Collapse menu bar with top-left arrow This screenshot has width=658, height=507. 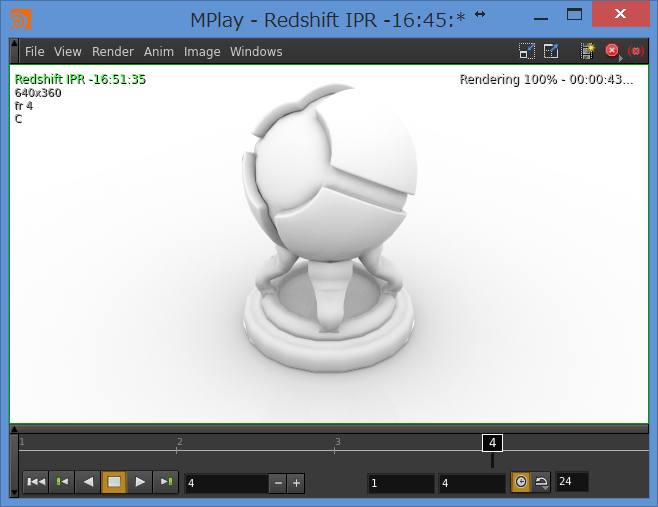coord(14,43)
